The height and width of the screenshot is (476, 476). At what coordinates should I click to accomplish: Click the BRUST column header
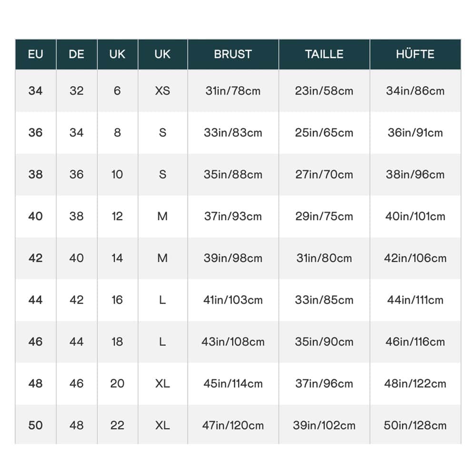tap(233, 54)
